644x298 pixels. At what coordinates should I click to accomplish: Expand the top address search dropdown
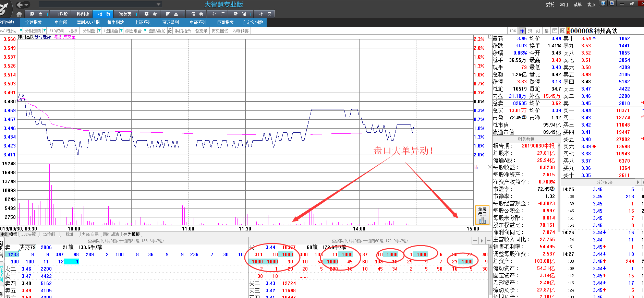click(x=158, y=4)
